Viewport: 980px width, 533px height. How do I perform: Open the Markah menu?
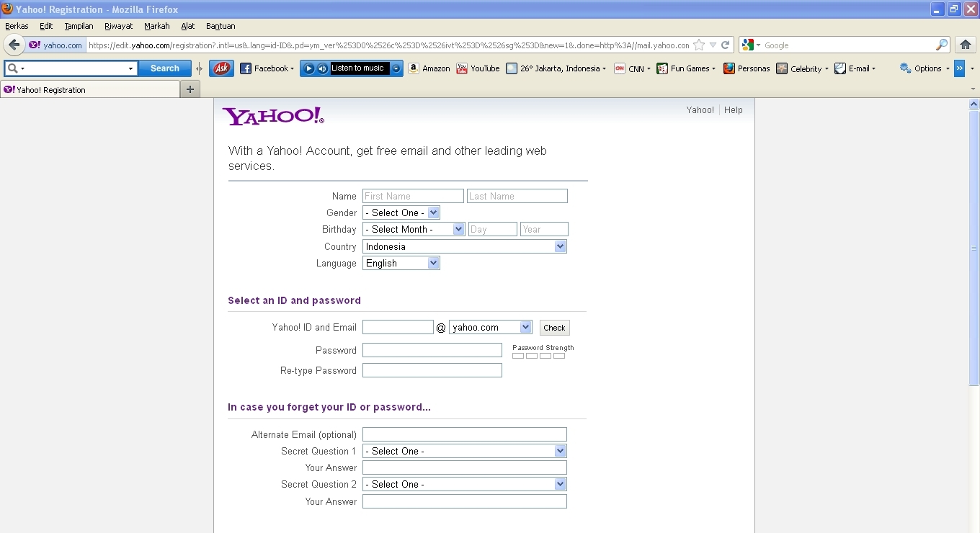(156, 26)
